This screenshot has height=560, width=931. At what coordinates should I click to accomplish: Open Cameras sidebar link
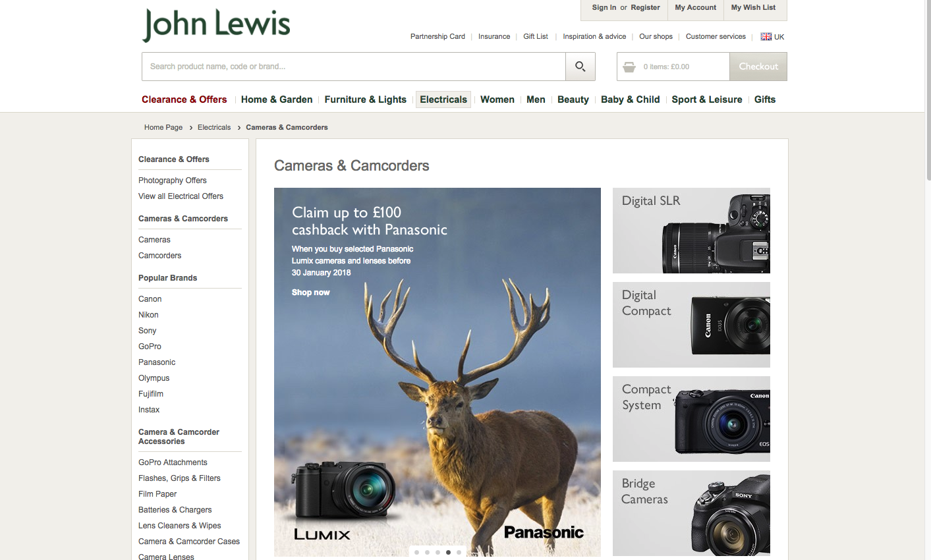[x=154, y=240]
